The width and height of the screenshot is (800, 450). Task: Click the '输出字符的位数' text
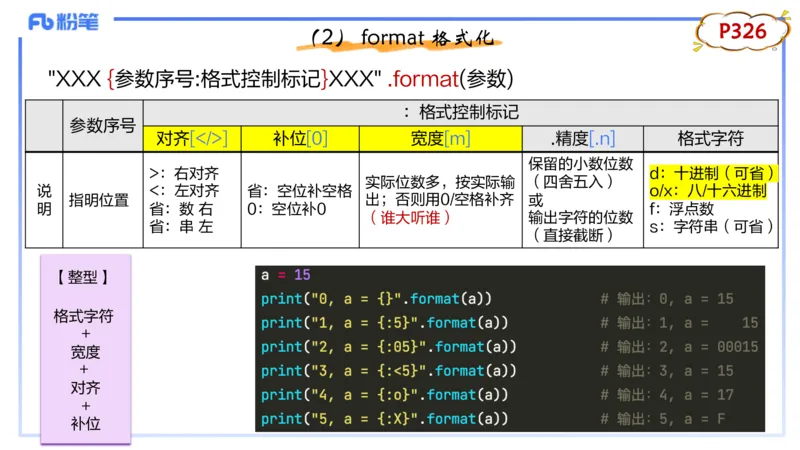click(581, 217)
